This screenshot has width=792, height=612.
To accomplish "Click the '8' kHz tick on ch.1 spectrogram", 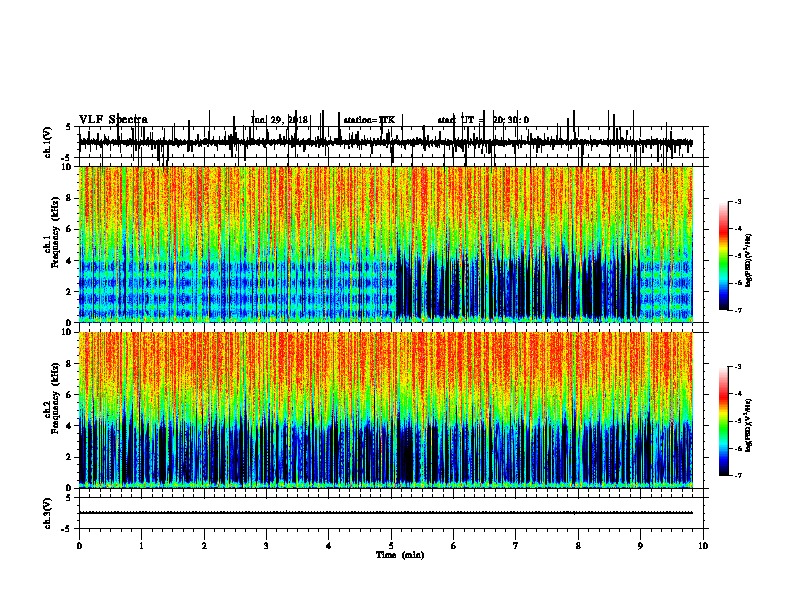I will pos(70,198).
